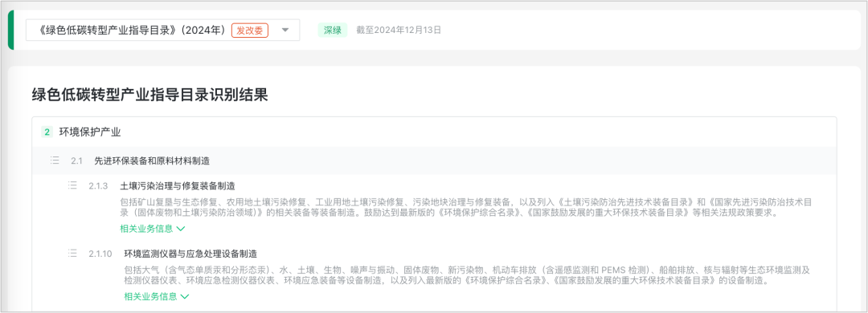Select 环境监测仪器与应急处理设备制造 item
868x313 pixels.
[190, 254]
